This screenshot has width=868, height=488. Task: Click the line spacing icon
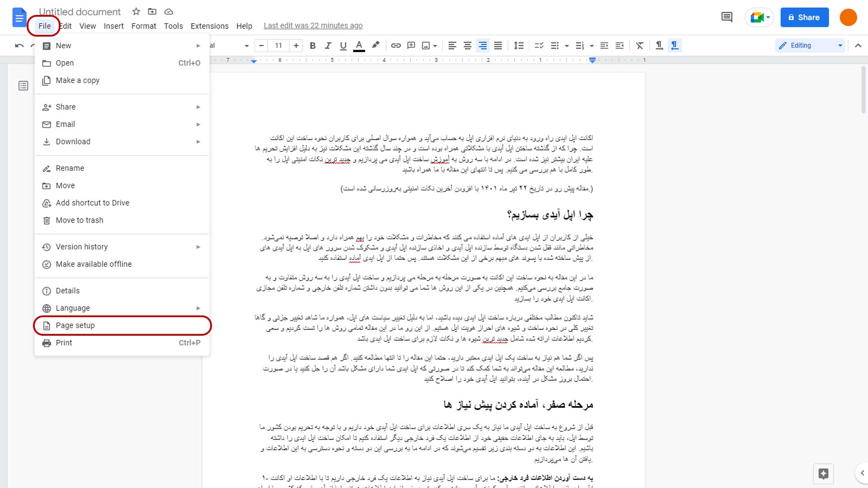point(519,45)
